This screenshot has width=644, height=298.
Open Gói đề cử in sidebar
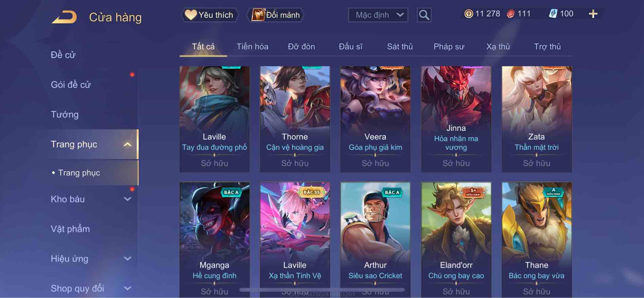pos(71,85)
